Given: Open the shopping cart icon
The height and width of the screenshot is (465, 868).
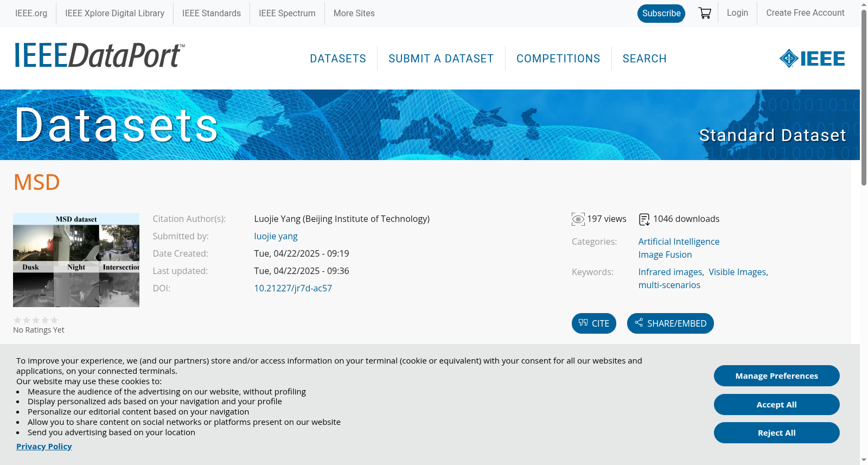Looking at the screenshot, I should 705,13.
